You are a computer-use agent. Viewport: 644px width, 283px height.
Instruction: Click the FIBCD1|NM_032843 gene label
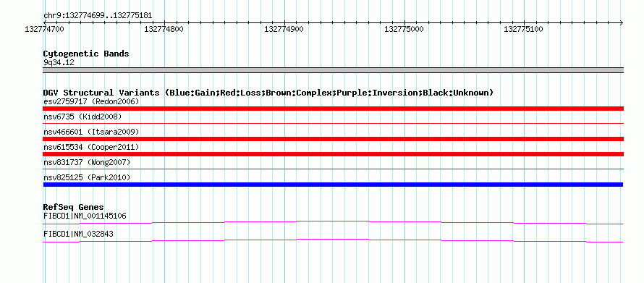click(78, 234)
